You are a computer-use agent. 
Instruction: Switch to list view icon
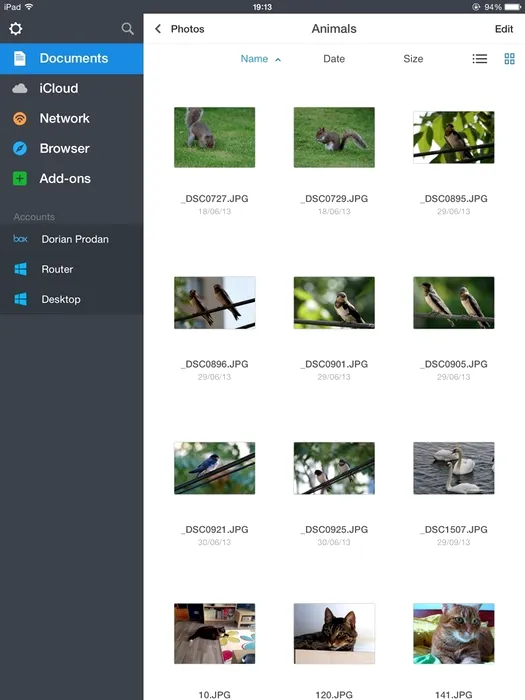pyautogui.click(x=479, y=59)
